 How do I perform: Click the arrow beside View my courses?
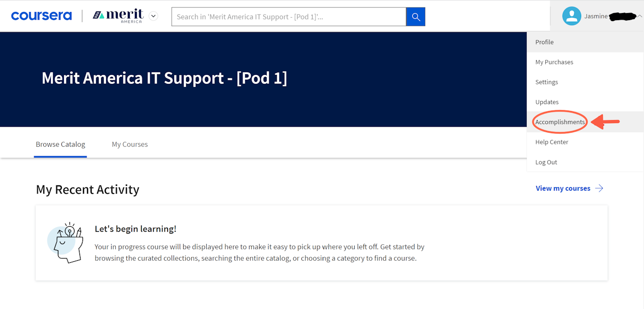599,188
